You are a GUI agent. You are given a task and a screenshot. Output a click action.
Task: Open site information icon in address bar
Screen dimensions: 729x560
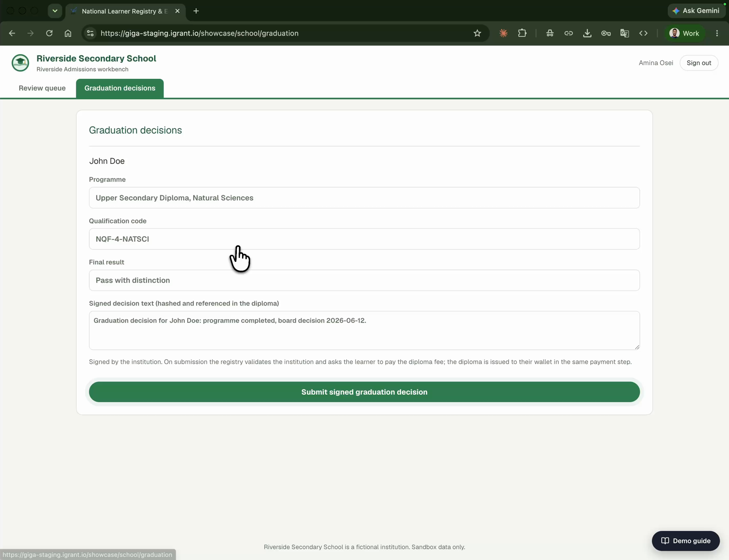(90, 33)
